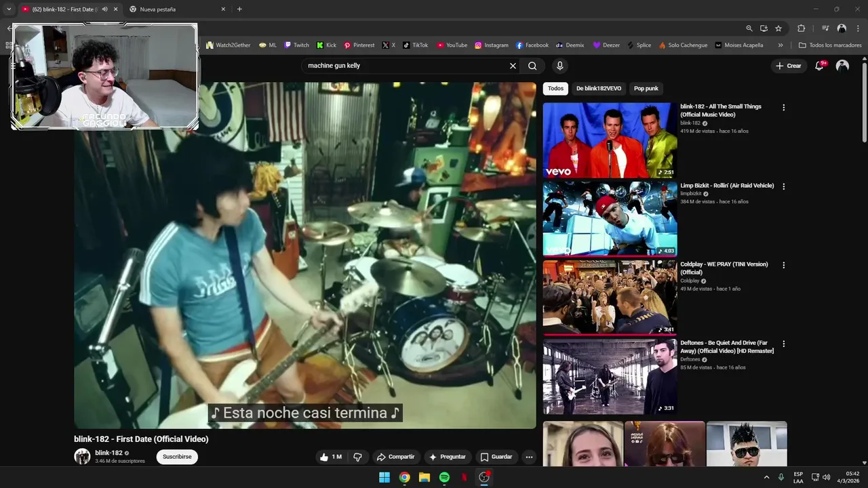Screen dimensions: 868x488
Task: Open the TikTok bookmark
Action: pyautogui.click(x=415, y=45)
